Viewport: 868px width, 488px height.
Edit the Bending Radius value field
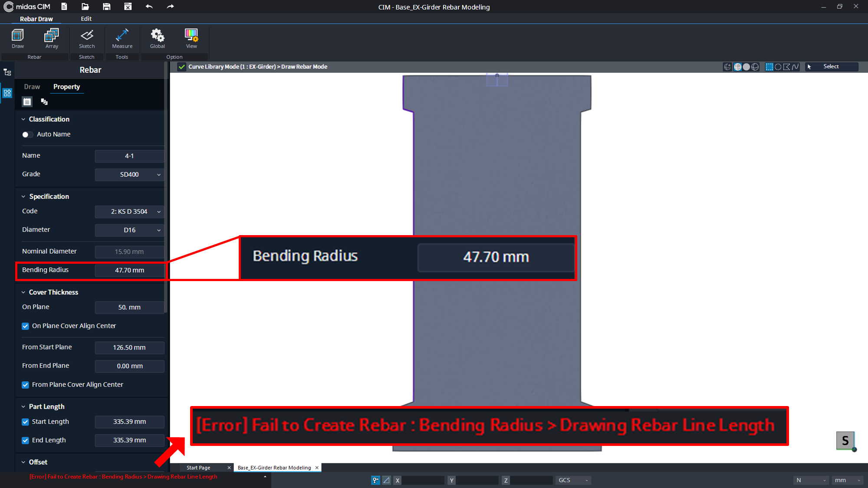[x=129, y=270]
